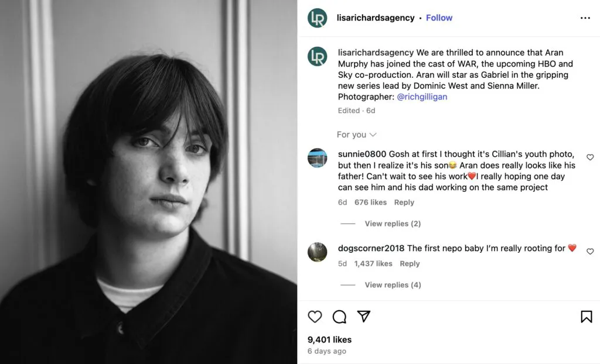View who gave 9,401 likes
This screenshot has height=364, width=600.
click(329, 339)
